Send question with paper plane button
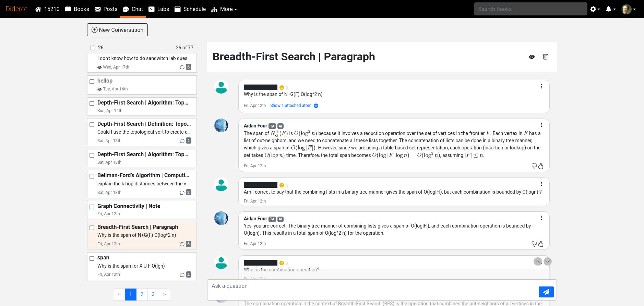Image resolution: width=644 pixels, height=306 pixels. coord(546,292)
